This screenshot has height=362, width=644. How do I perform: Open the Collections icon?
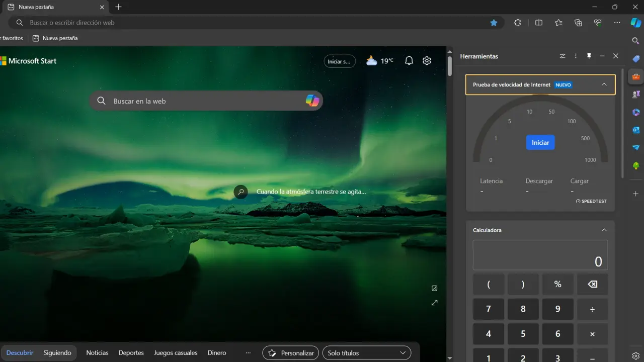[578, 23]
